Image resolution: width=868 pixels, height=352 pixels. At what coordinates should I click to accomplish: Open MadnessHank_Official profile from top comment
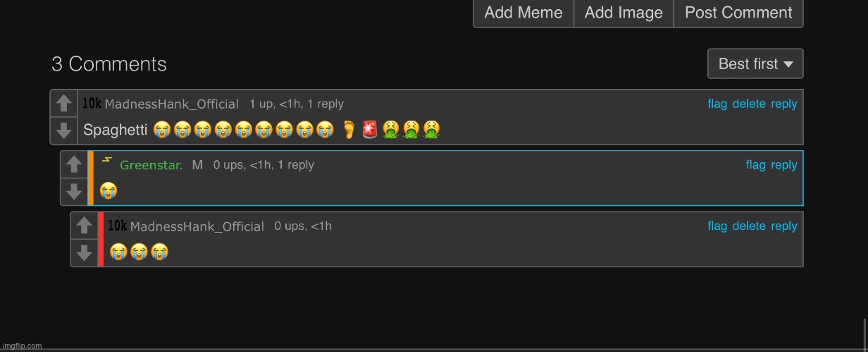[171, 104]
